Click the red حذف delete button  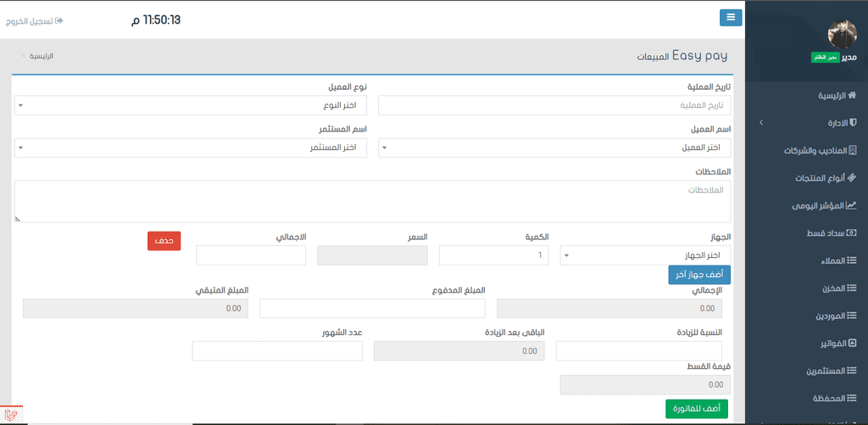point(164,241)
